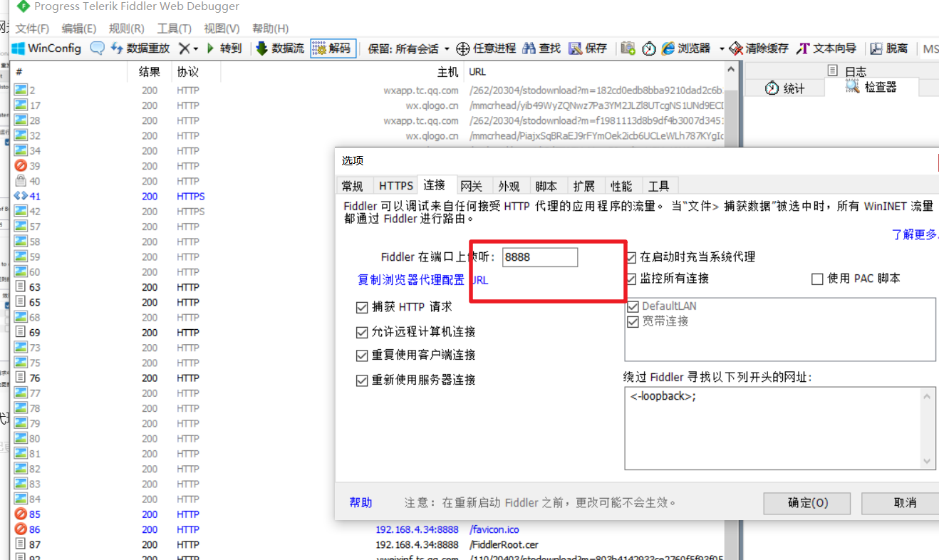
Task: Toggle 数据流 streaming mode
Action: point(280,48)
